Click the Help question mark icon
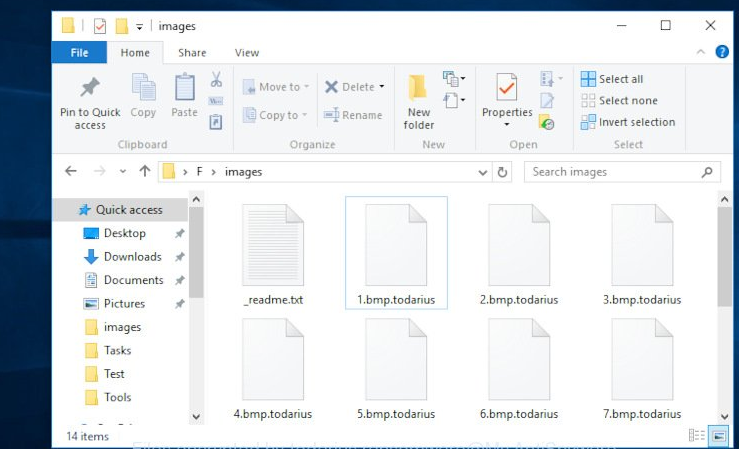This screenshot has width=739, height=449. pyautogui.click(x=723, y=53)
